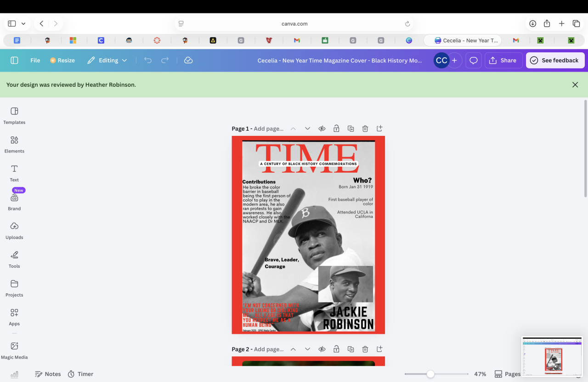This screenshot has width=588, height=382.
Task: Duplicate Page 1 using the copy icon
Action: point(351,129)
